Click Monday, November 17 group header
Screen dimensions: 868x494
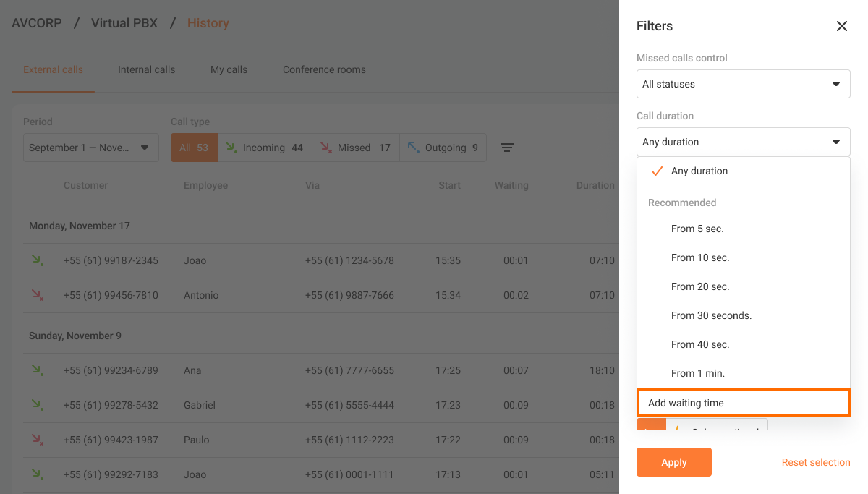pyautogui.click(x=80, y=226)
